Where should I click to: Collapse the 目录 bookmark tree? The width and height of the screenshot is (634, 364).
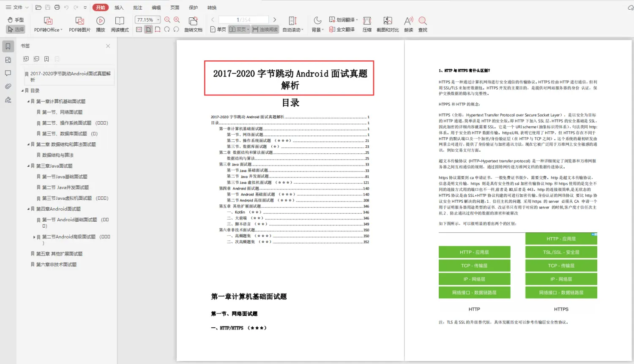22,90
